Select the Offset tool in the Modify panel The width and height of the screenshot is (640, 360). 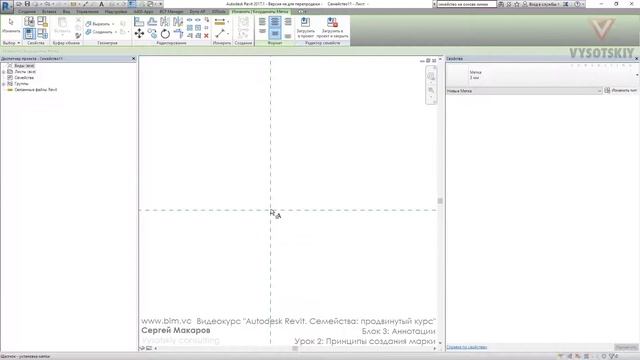click(152, 21)
